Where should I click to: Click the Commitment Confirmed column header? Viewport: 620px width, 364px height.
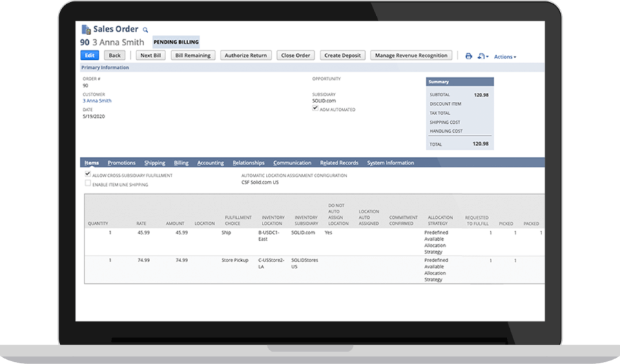(403, 220)
